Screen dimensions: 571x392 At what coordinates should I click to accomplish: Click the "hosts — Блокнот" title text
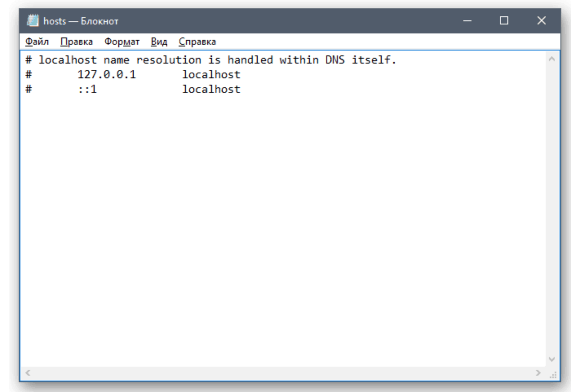[x=81, y=21]
